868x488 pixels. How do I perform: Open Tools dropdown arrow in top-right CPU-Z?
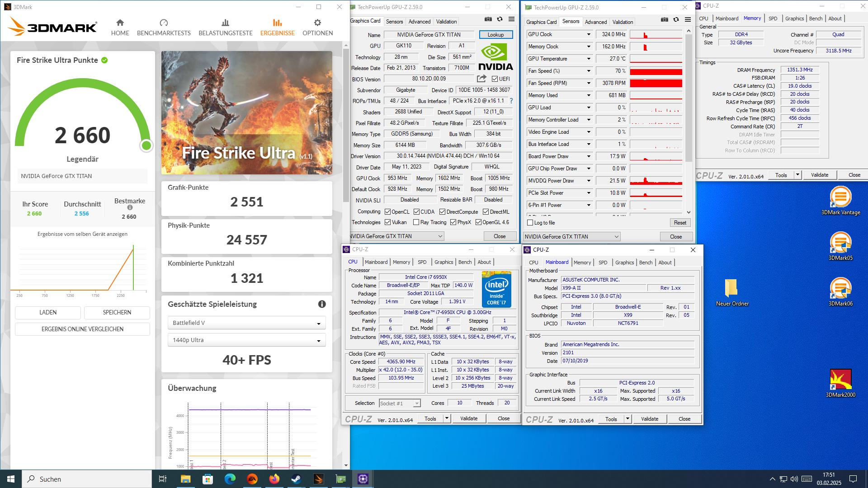(797, 175)
